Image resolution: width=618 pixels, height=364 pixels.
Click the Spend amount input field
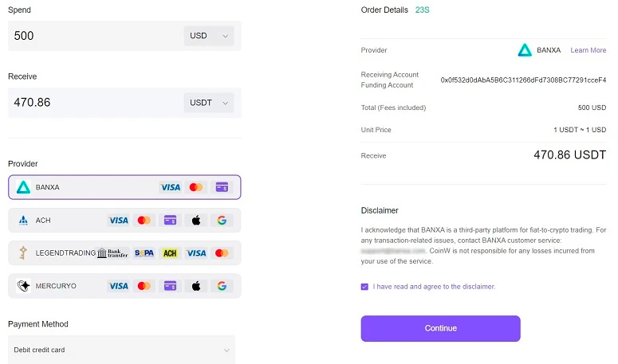92,36
